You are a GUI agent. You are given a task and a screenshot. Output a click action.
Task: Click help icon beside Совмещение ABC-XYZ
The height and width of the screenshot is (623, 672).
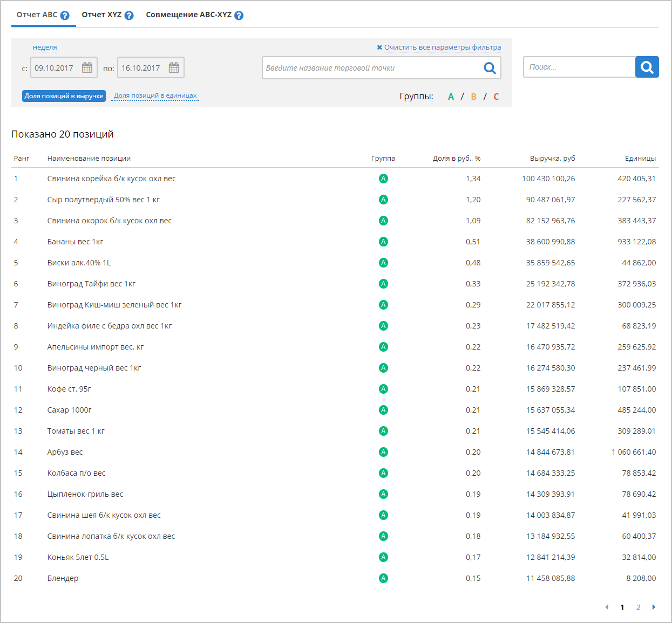pos(239,16)
